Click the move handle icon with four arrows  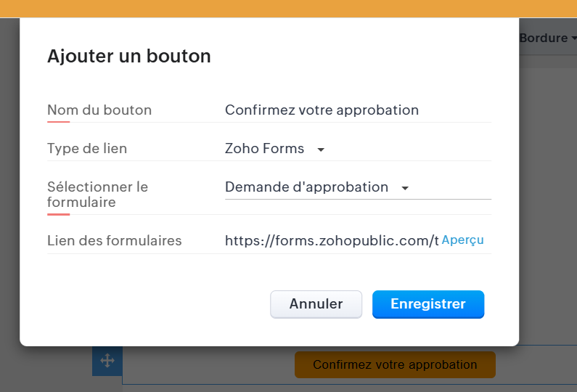pos(107,361)
